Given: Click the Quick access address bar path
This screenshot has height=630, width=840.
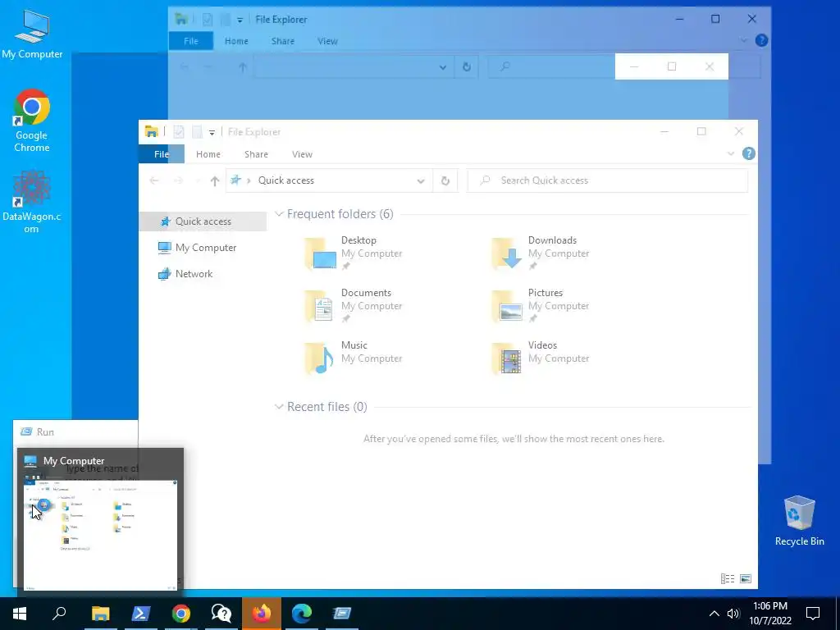Looking at the screenshot, I should click(x=286, y=180).
